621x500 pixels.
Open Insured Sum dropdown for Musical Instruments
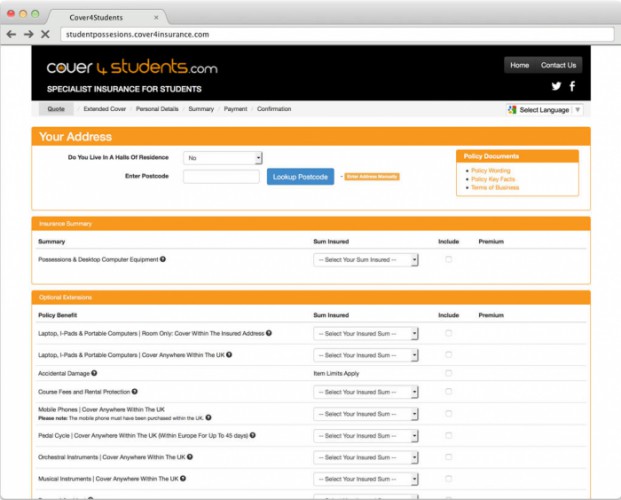366,479
